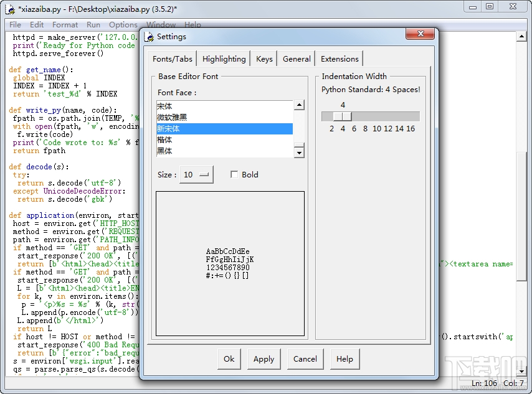Open the Extensions tab
Screen dimensions: 532x394
coord(340,59)
